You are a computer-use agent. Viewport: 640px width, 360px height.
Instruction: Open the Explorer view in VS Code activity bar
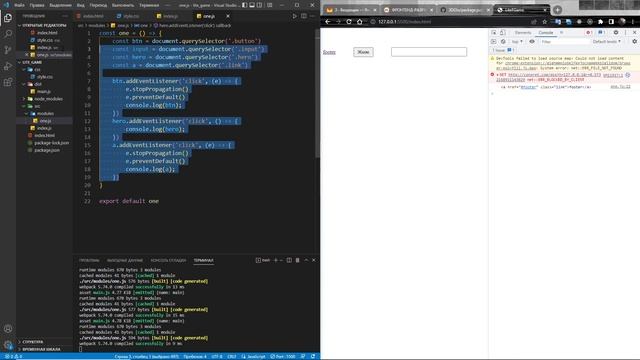(x=8, y=18)
